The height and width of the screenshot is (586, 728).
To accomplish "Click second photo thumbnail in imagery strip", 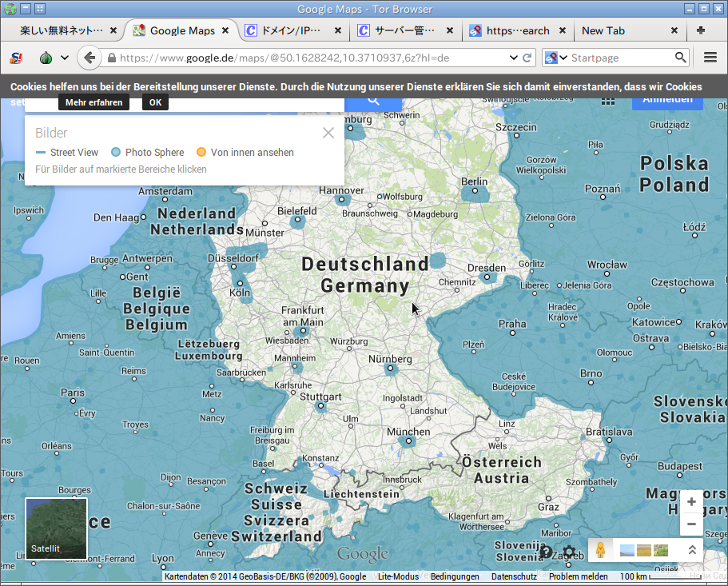I will 644,550.
